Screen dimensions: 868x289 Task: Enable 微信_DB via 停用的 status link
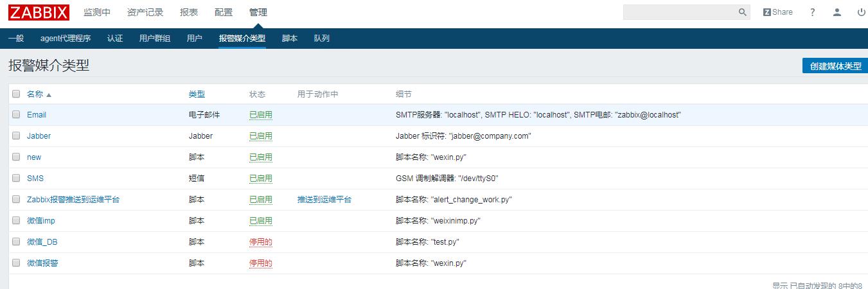pos(261,242)
